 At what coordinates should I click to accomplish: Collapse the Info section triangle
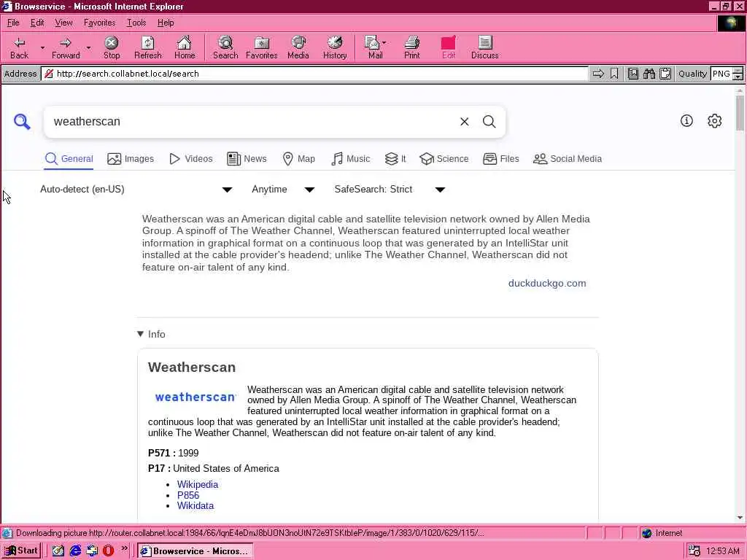pos(140,334)
